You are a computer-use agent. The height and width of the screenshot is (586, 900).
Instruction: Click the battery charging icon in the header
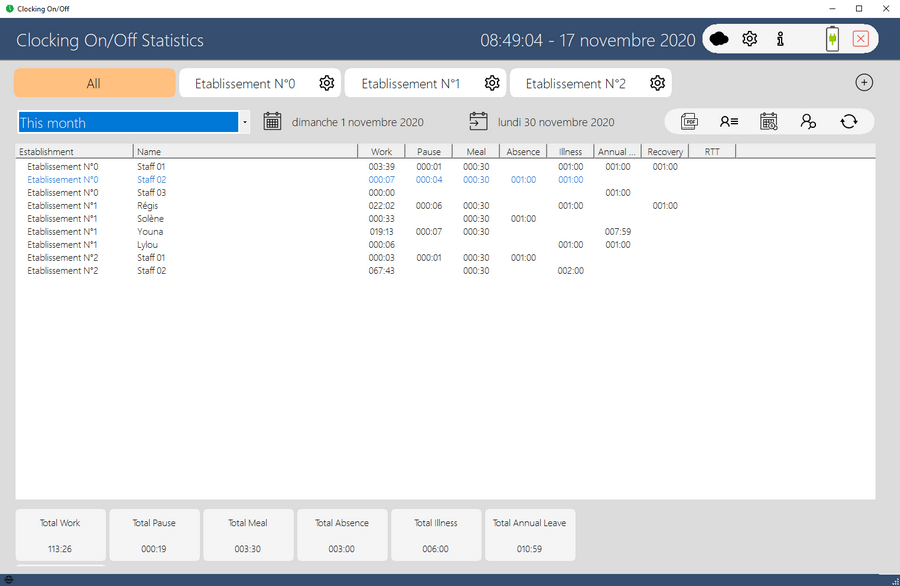[x=832, y=39]
